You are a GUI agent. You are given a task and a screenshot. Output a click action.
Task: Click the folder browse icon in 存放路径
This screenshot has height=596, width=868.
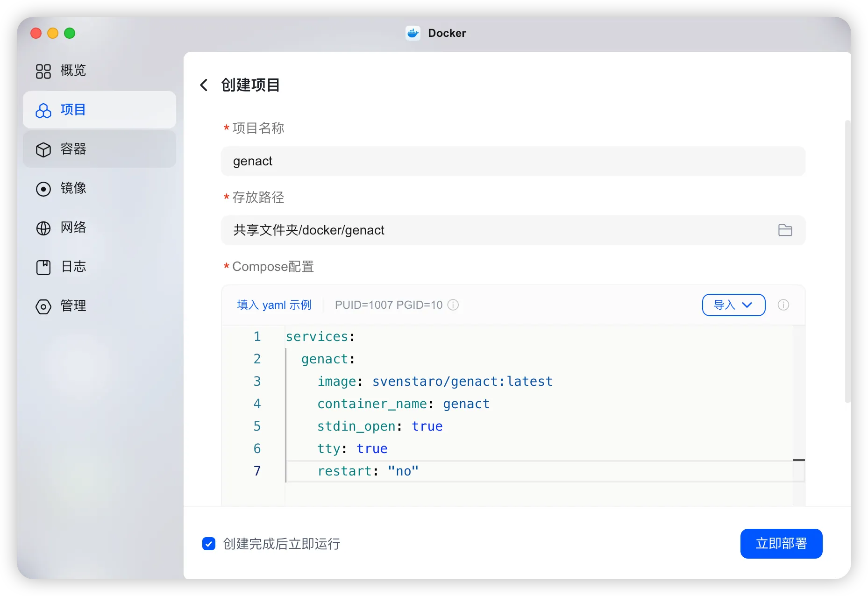[785, 230]
